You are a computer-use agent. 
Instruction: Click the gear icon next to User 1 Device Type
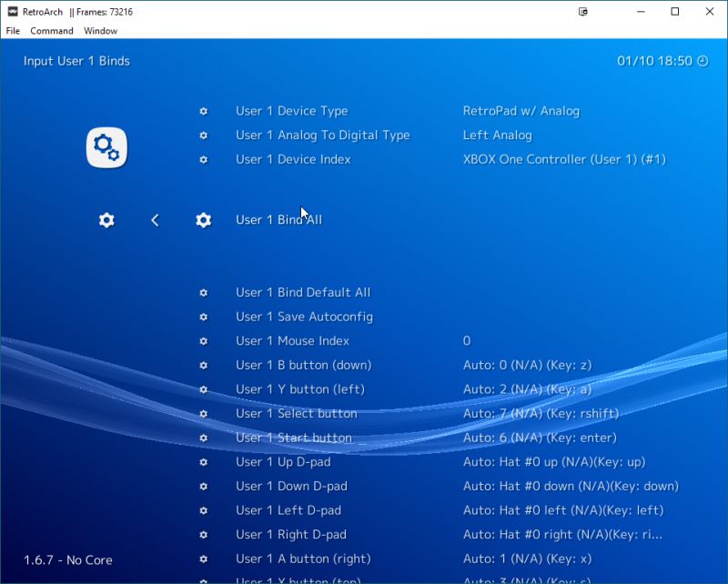[x=203, y=111]
